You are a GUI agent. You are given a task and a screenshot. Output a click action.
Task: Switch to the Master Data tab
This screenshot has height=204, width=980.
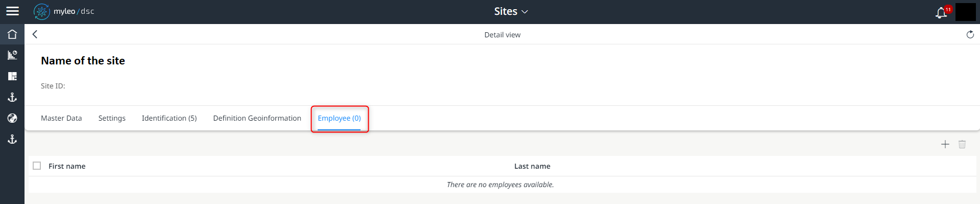tap(61, 118)
